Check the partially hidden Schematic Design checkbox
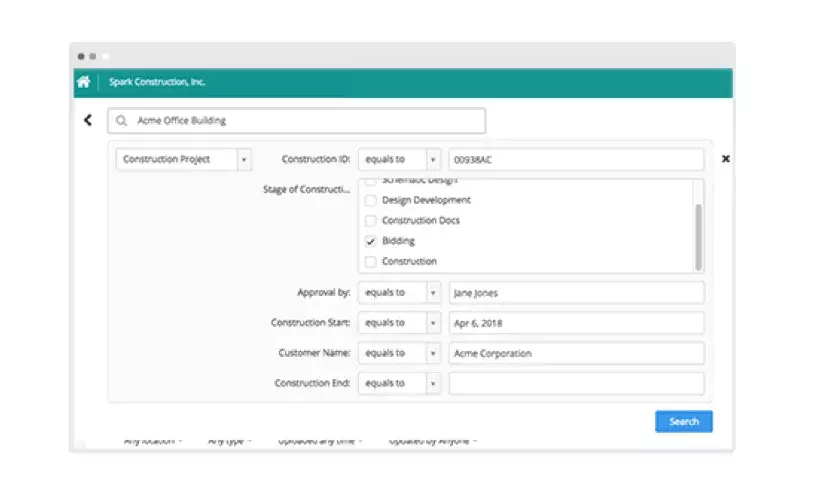This screenshot has height=500, width=832. pos(371,182)
